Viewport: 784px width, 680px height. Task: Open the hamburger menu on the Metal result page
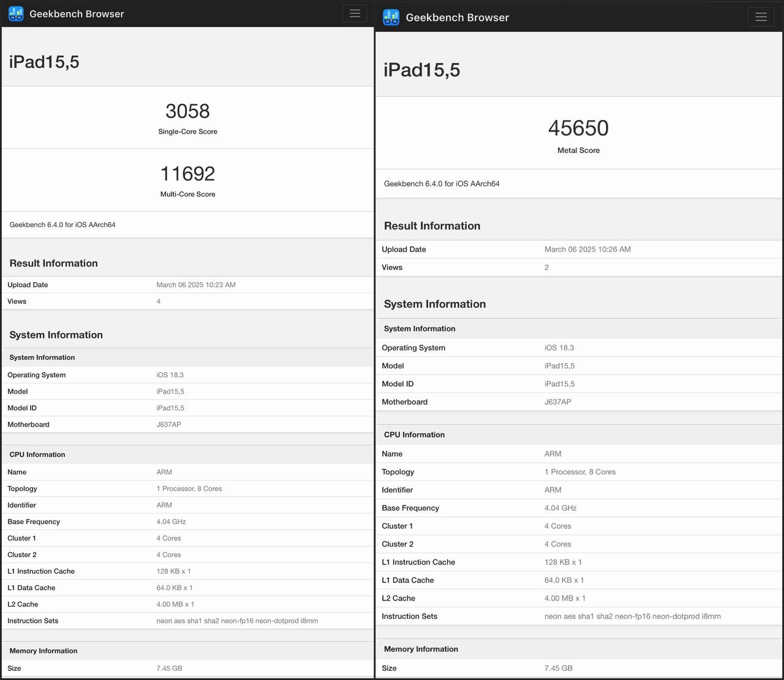click(761, 17)
